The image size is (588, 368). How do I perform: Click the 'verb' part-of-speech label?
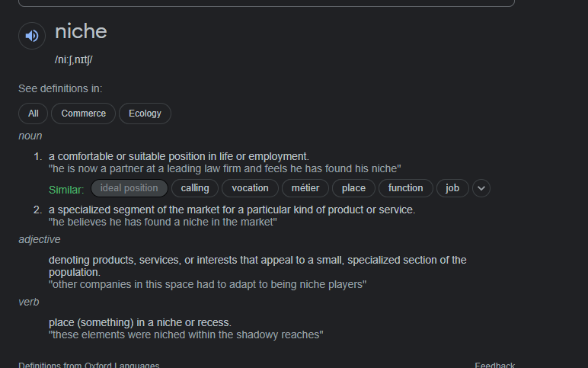pos(29,302)
